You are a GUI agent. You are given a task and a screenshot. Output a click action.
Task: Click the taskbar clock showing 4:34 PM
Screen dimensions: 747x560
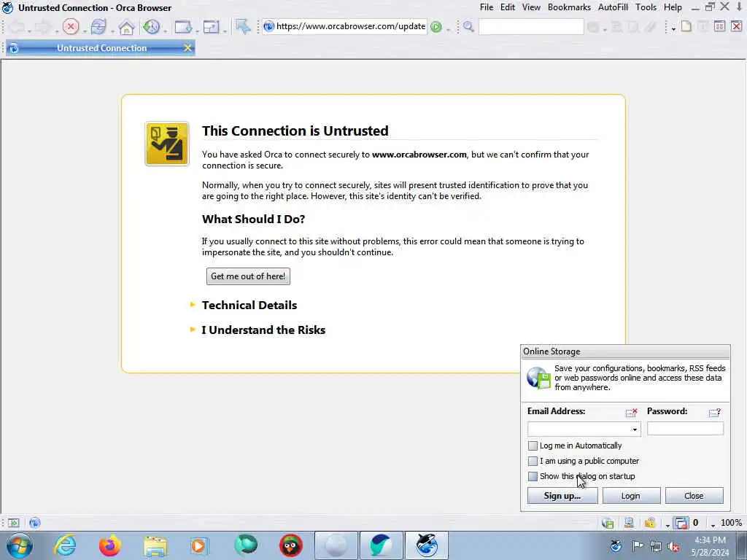coord(710,546)
